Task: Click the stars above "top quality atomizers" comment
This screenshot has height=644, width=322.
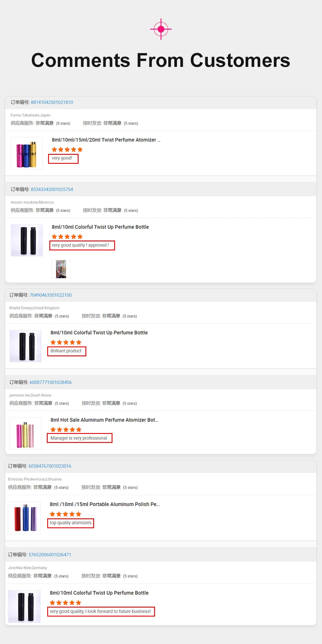Action: coord(65,514)
